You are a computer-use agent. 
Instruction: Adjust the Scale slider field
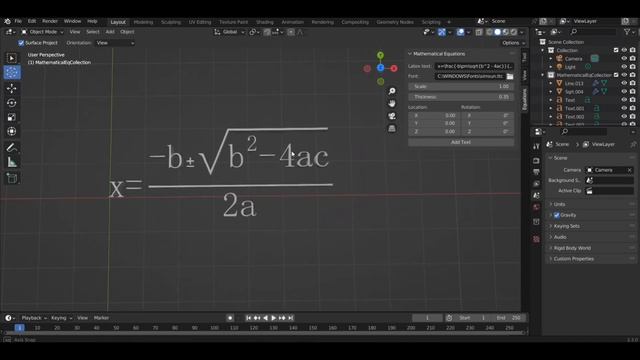tap(461, 87)
